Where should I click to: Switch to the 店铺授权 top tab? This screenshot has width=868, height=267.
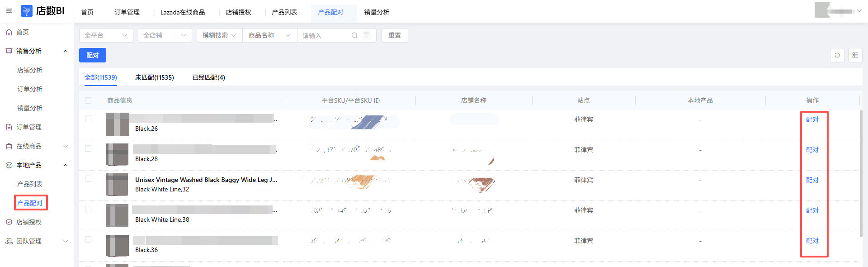pos(238,12)
